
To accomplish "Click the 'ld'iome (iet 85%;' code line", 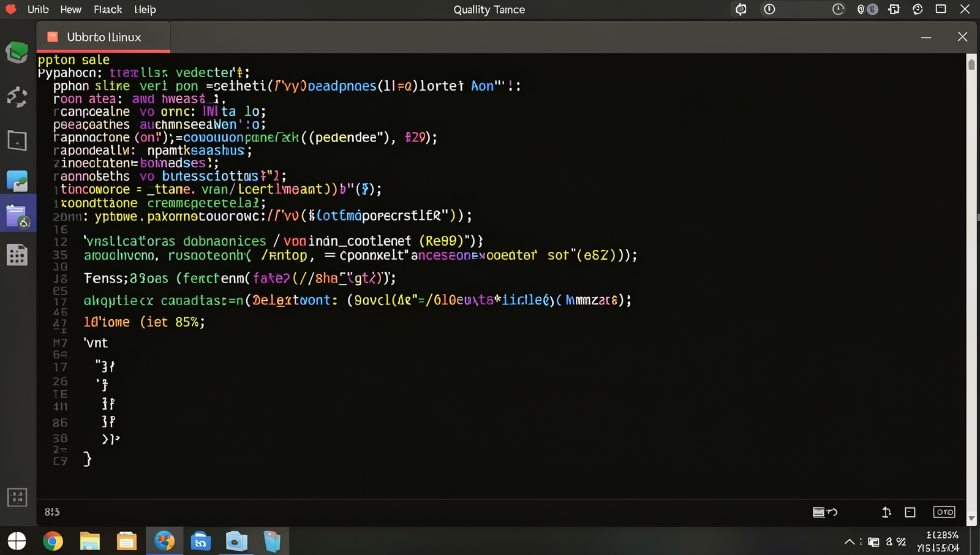I will pyautogui.click(x=144, y=322).
